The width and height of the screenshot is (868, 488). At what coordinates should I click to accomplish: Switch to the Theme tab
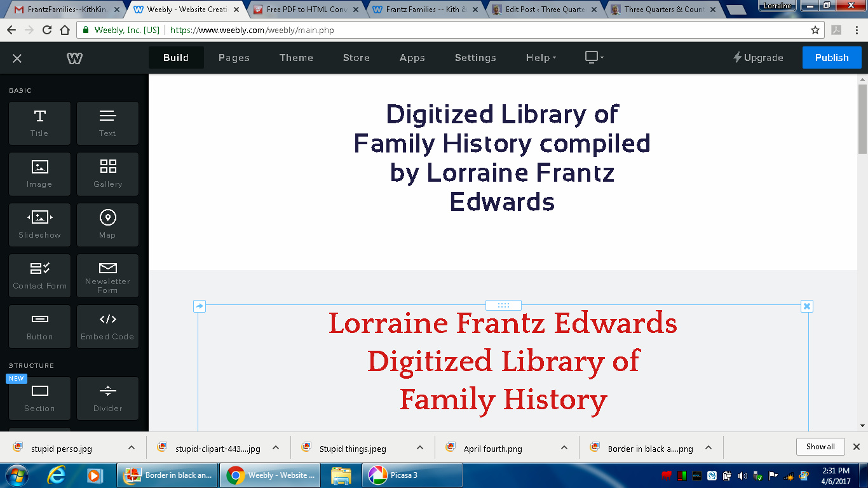point(296,58)
